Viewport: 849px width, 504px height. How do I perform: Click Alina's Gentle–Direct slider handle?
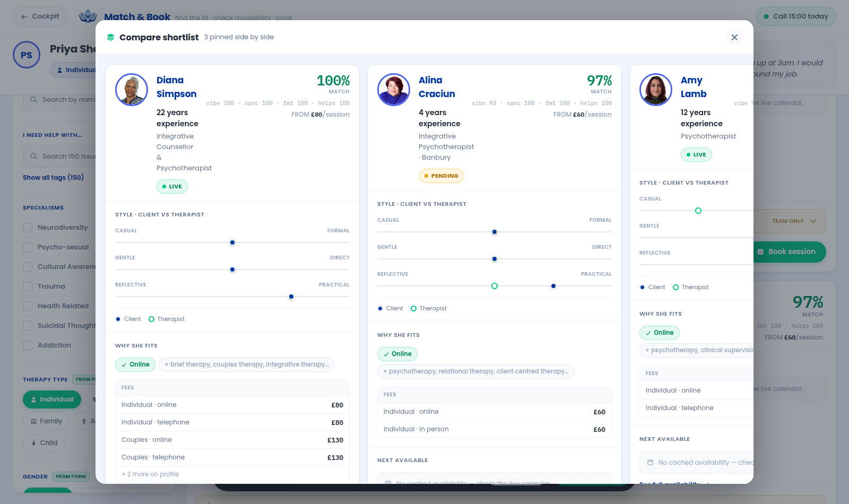click(495, 259)
